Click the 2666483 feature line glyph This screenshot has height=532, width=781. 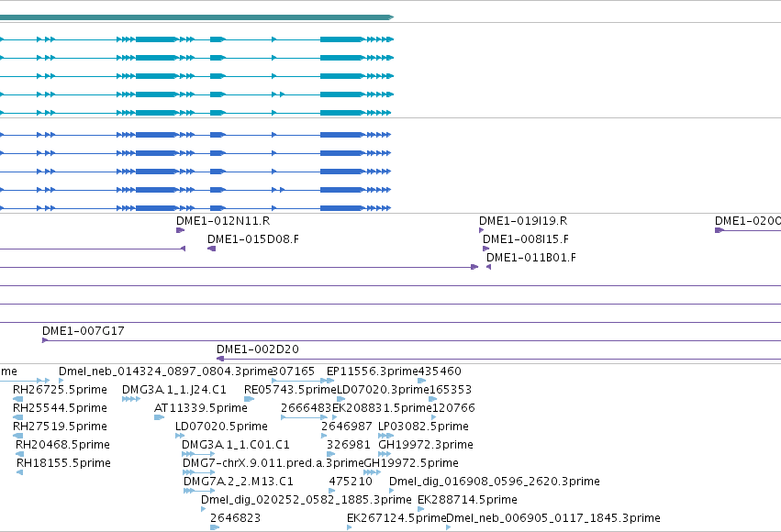[305, 417]
